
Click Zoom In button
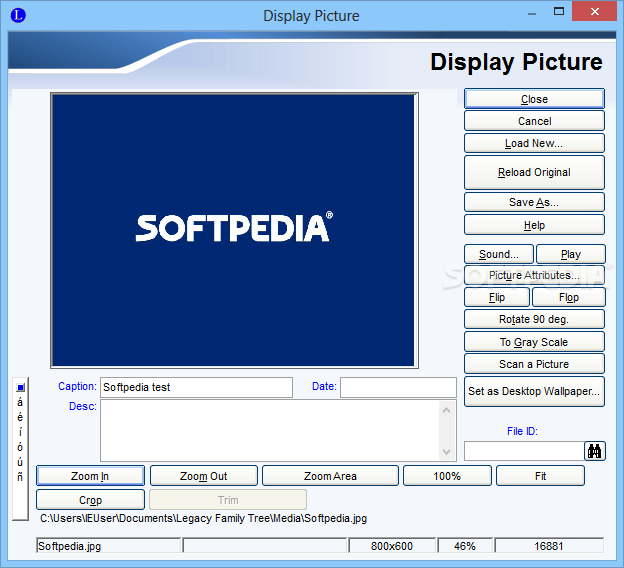(90, 476)
